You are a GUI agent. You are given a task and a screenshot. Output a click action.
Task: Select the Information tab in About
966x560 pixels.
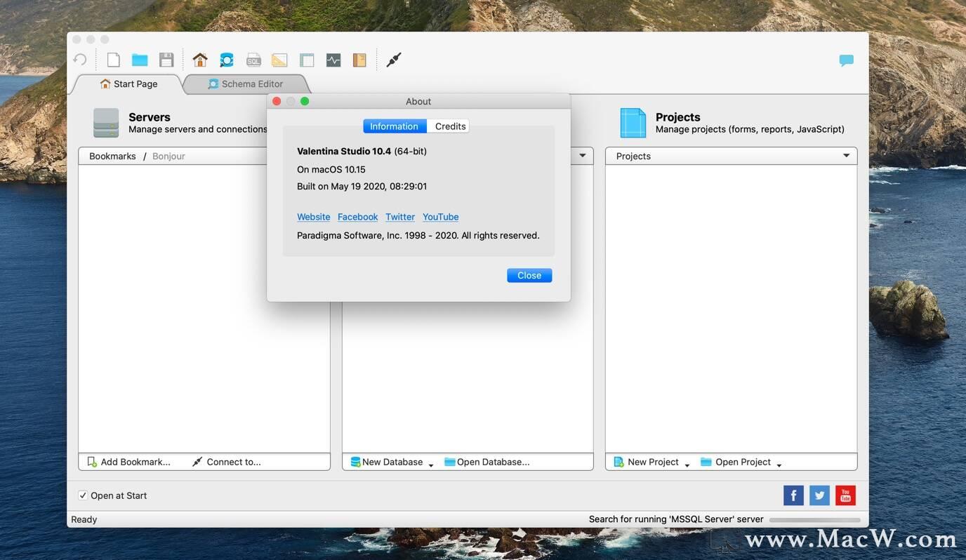point(394,126)
